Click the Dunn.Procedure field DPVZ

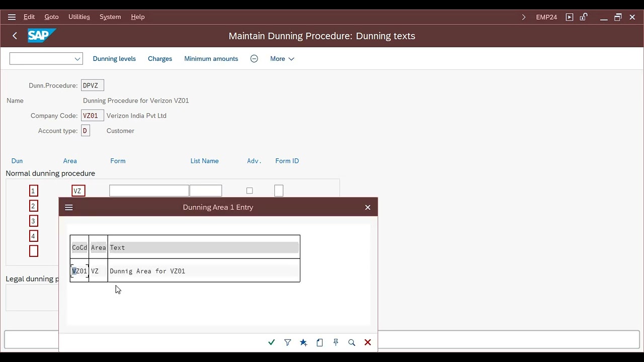point(93,85)
